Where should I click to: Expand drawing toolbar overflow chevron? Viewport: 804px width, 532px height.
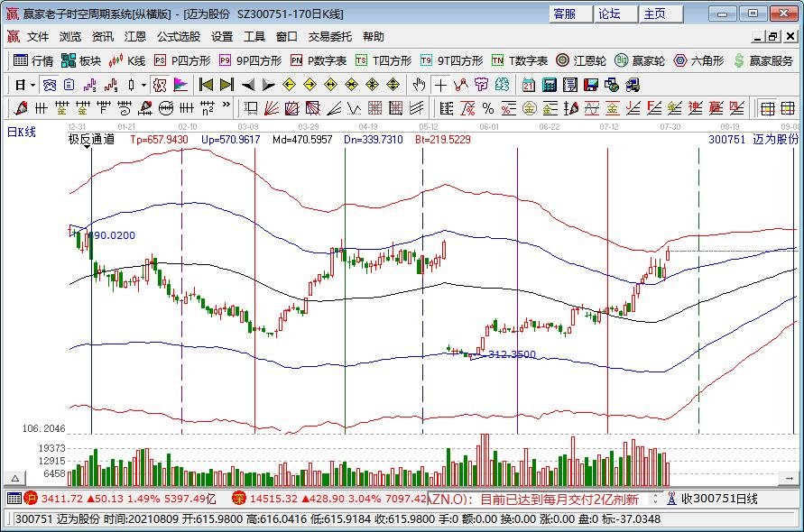[x=225, y=108]
